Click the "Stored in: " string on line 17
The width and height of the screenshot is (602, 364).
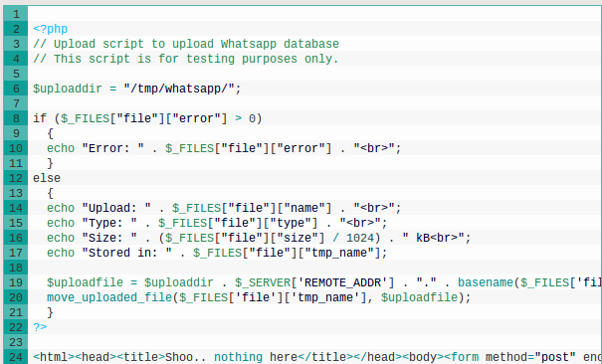coord(126,254)
